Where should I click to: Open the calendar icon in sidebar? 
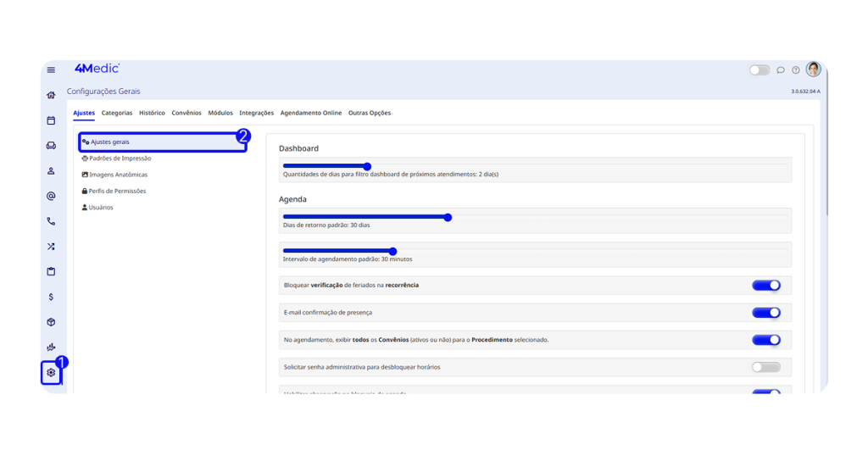point(51,120)
